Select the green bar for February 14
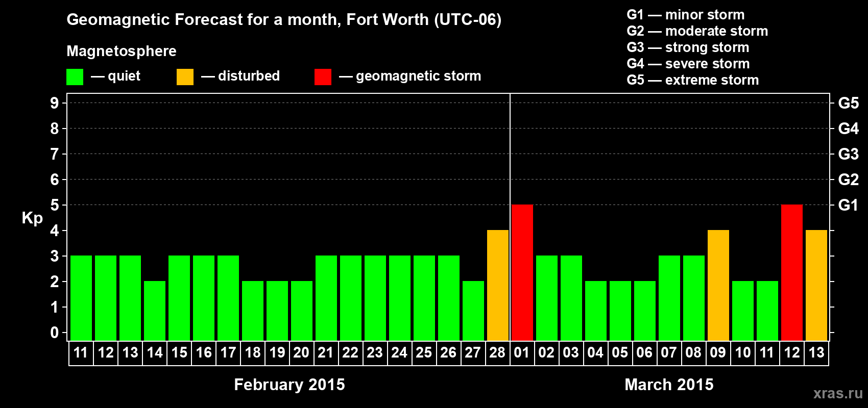The image size is (868, 408). (x=155, y=311)
